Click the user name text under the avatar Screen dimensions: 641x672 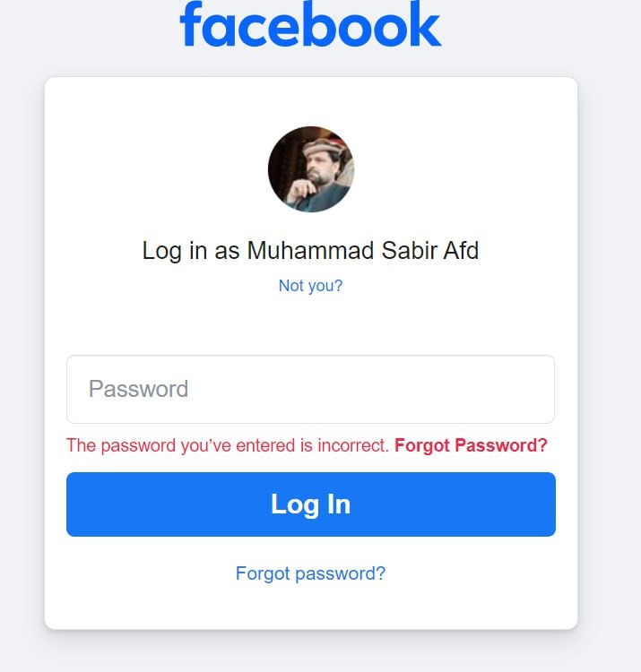pyautogui.click(x=362, y=251)
